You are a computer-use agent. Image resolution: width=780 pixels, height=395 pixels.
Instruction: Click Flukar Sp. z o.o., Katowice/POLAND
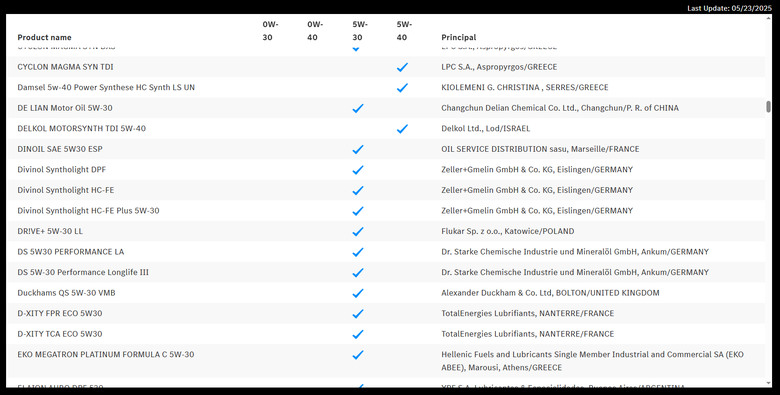(x=507, y=231)
